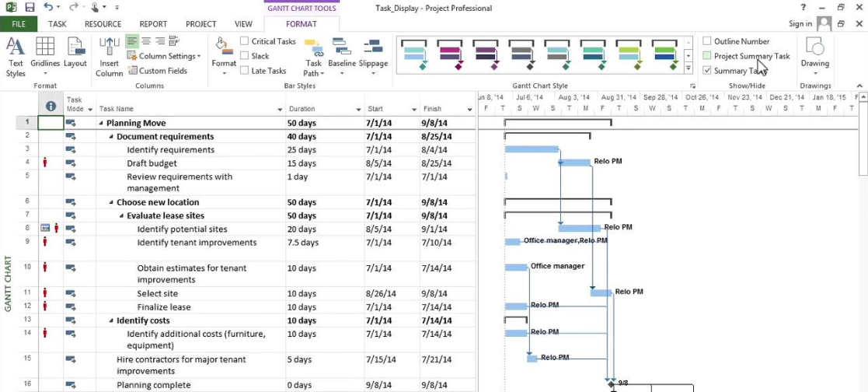Redo the last action
The height and width of the screenshot is (392, 868).
coord(74,8)
